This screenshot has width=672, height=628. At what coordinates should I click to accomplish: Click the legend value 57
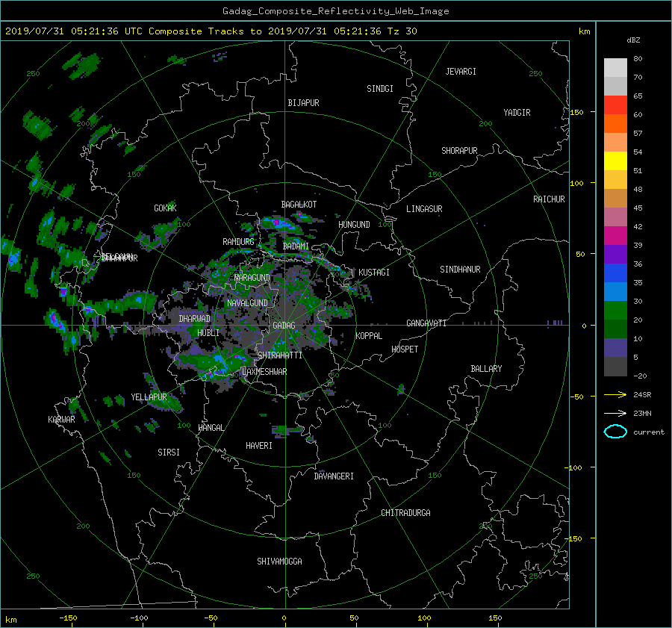[638, 134]
